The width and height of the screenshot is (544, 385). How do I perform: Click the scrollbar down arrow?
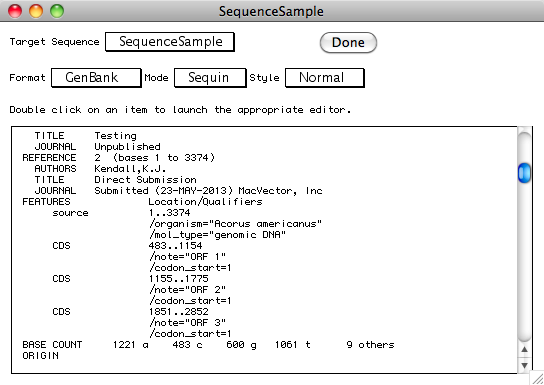[x=524, y=365]
